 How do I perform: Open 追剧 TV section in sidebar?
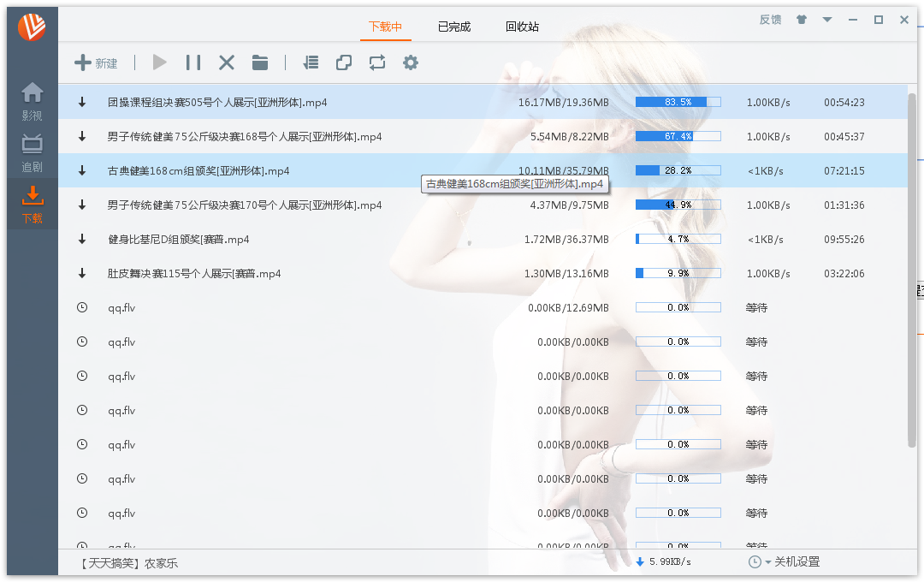tap(33, 152)
